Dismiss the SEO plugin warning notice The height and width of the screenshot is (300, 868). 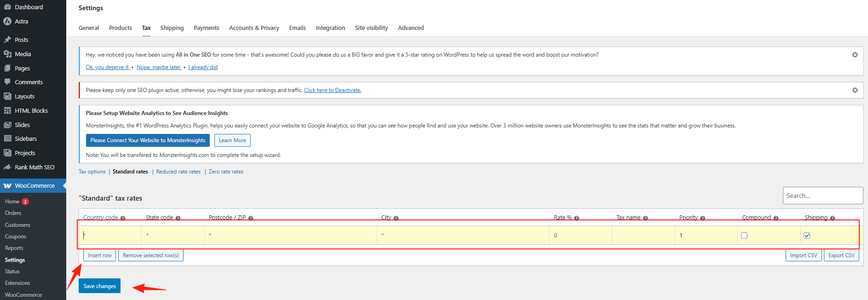pos(855,90)
